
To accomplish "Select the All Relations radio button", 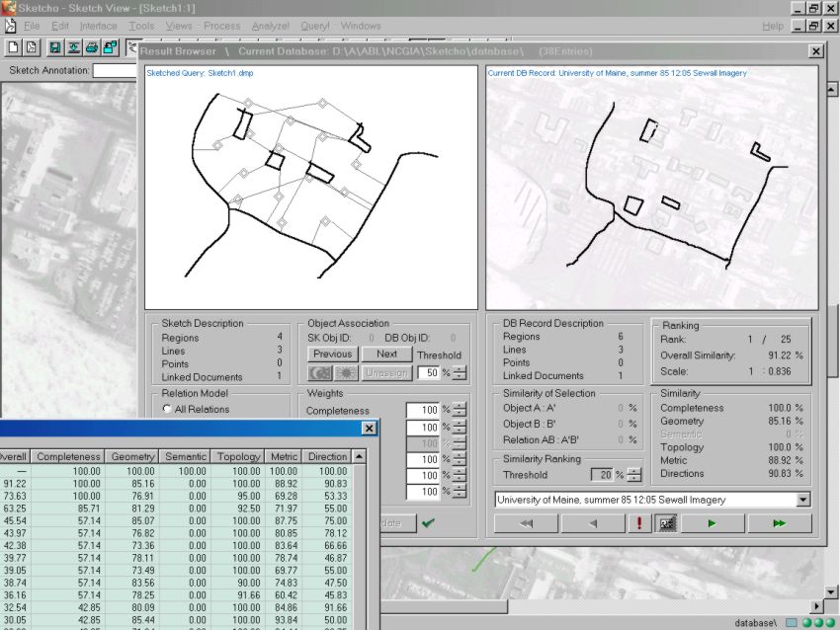I will (x=166, y=409).
